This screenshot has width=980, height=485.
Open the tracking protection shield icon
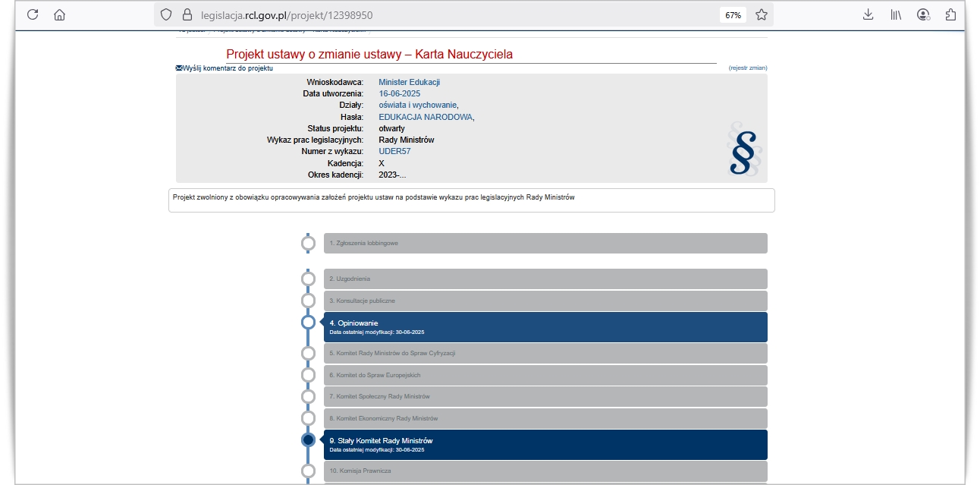166,15
